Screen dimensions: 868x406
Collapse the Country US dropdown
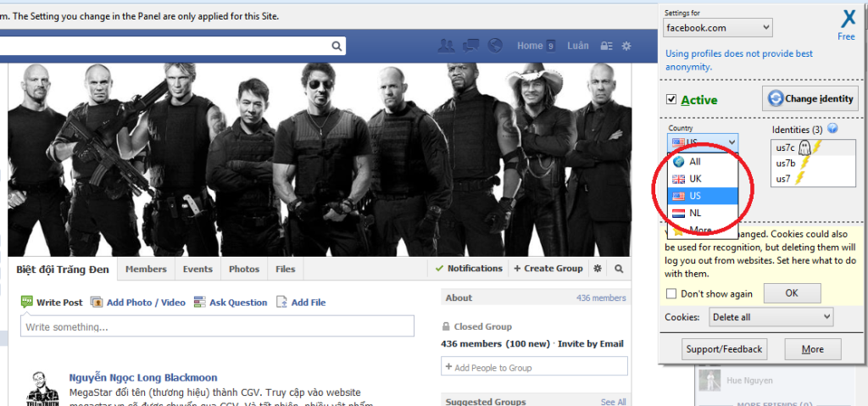[703, 143]
